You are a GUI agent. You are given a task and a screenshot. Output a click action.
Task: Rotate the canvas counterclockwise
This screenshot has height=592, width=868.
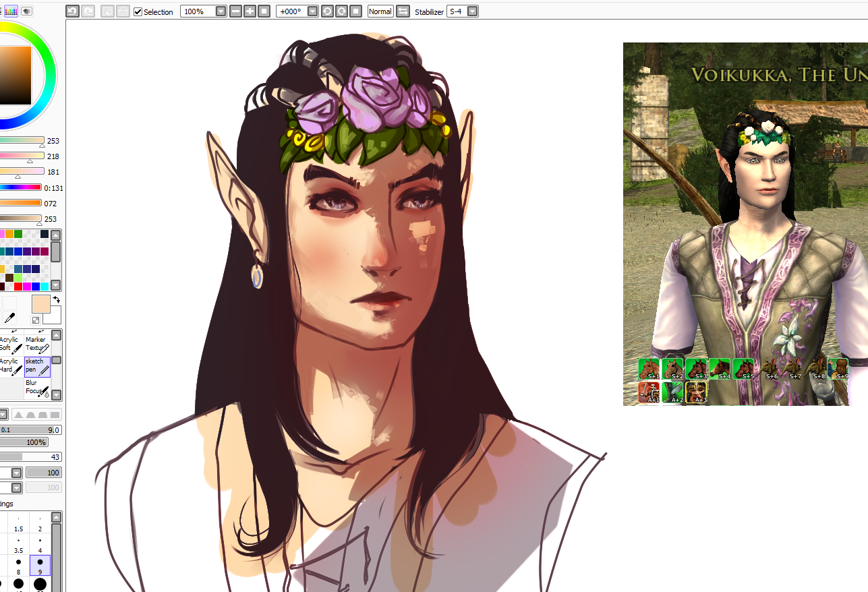tap(327, 11)
